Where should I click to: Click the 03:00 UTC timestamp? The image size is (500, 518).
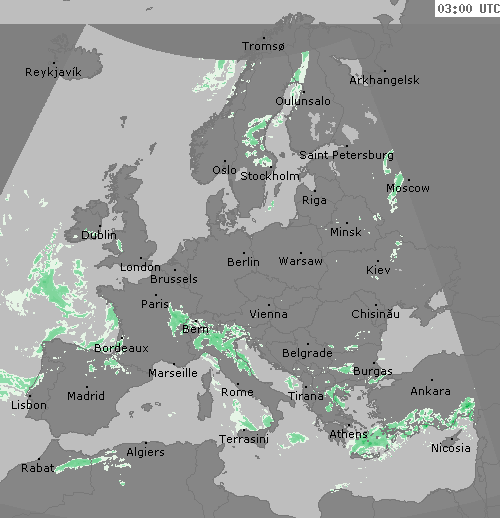(x=468, y=9)
